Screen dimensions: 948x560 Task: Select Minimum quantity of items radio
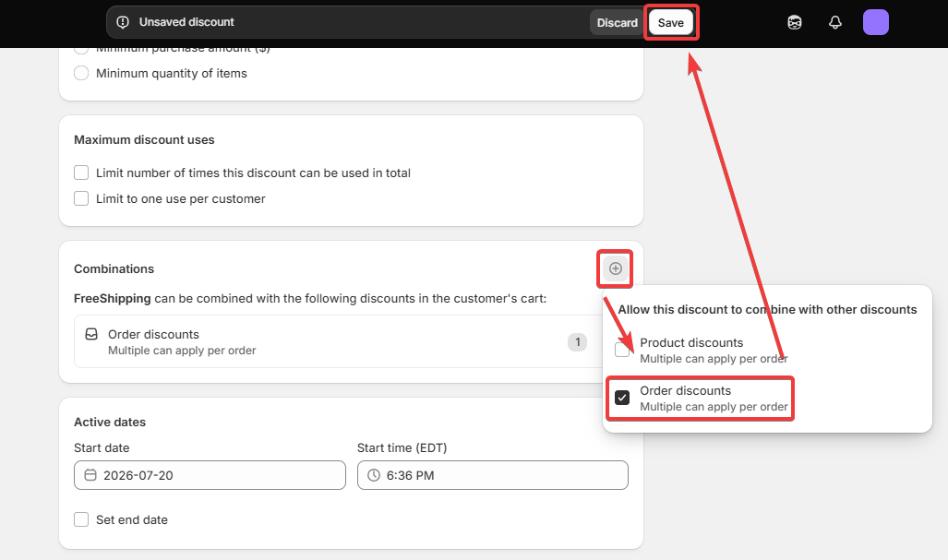point(81,73)
